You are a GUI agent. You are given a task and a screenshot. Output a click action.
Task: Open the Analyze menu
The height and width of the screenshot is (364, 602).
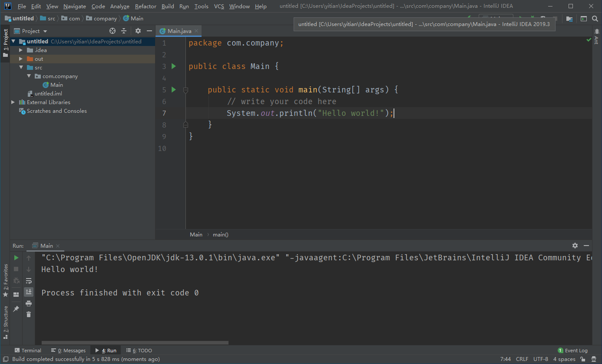tap(120, 7)
